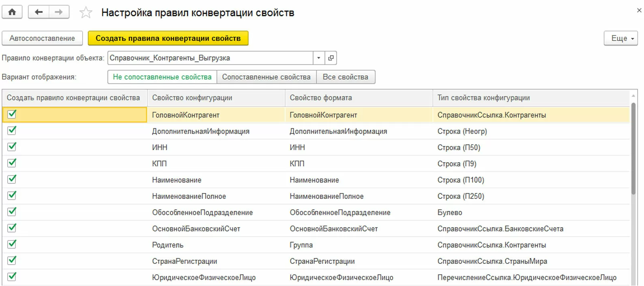Go forward with the right arrow
This screenshot has height=286, width=644.
59,12
